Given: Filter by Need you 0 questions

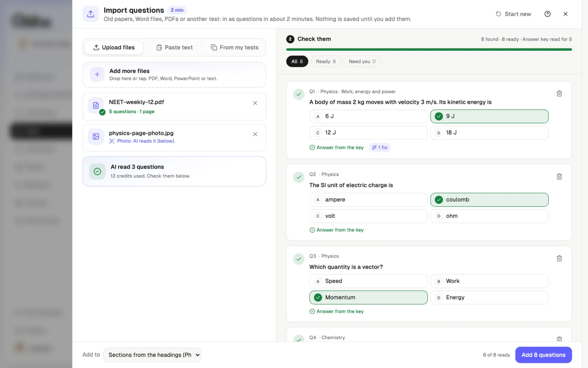Looking at the screenshot, I should pyautogui.click(x=362, y=61).
